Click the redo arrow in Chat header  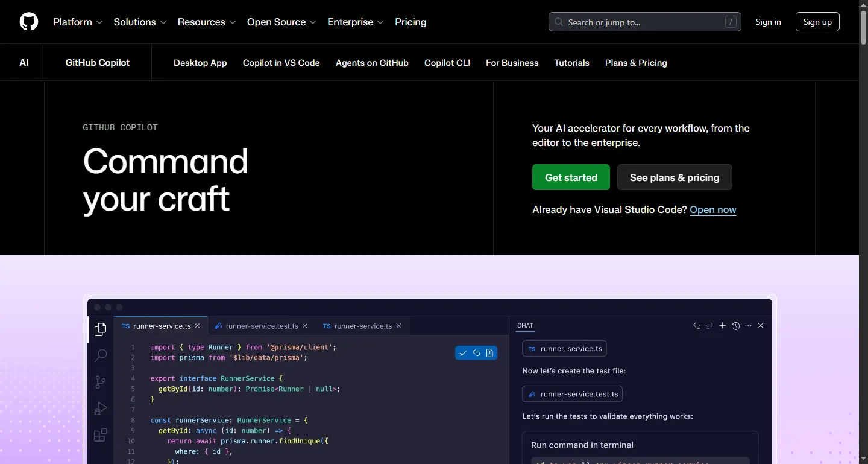point(709,326)
